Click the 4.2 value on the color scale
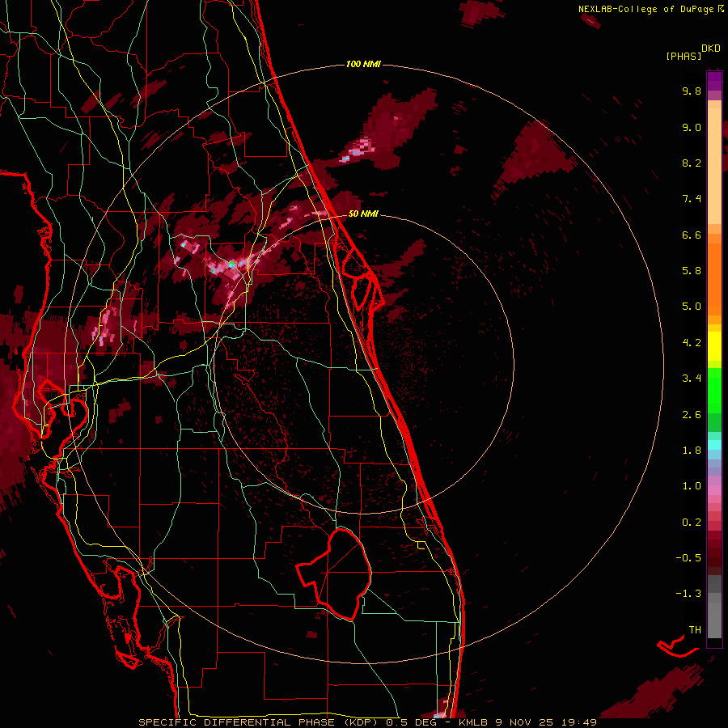728x728 pixels. click(x=692, y=343)
